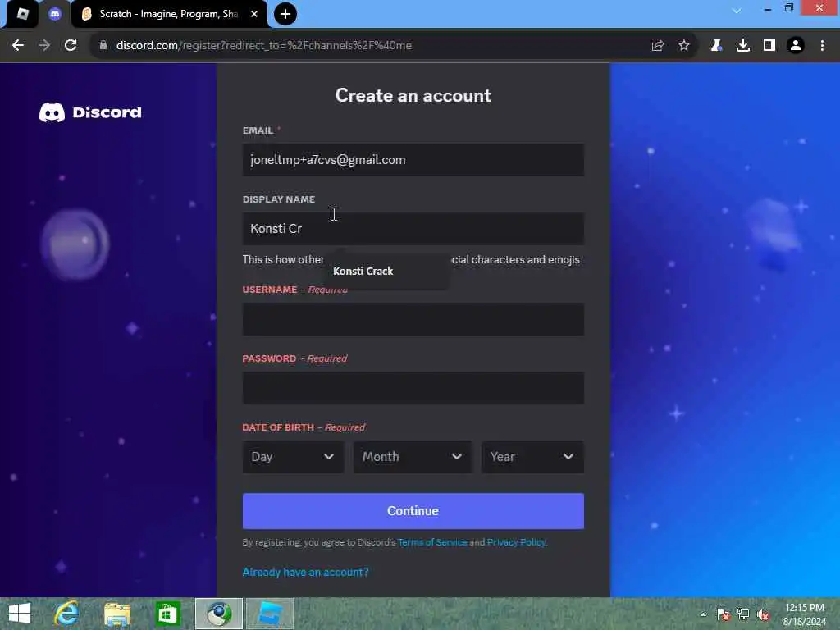Open the Windows Start button
Image resolution: width=840 pixels, height=630 pixels.
pos(20,614)
